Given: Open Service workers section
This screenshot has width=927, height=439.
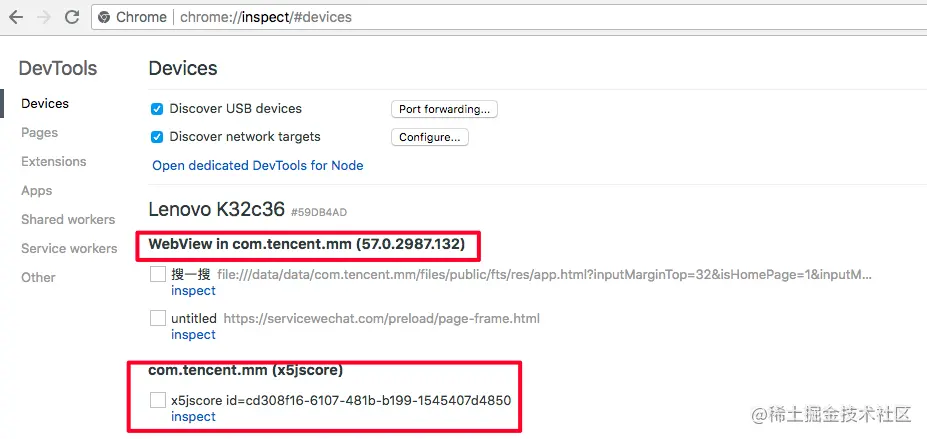Looking at the screenshot, I should click(x=69, y=249).
